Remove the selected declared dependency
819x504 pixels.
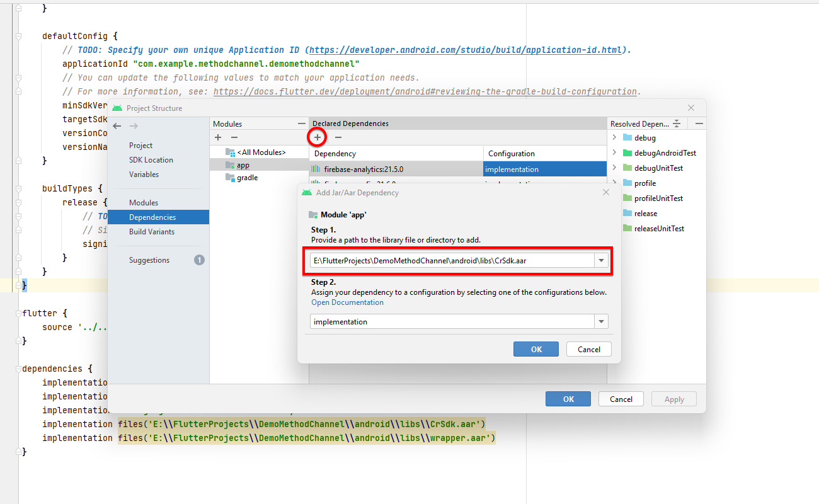pyautogui.click(x=338, y=137)
